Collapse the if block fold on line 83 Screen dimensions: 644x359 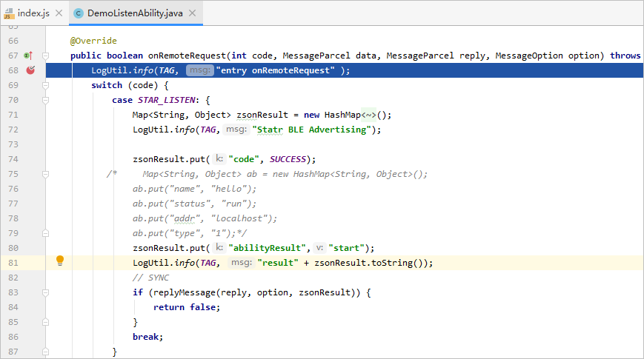tap(46, 292)
